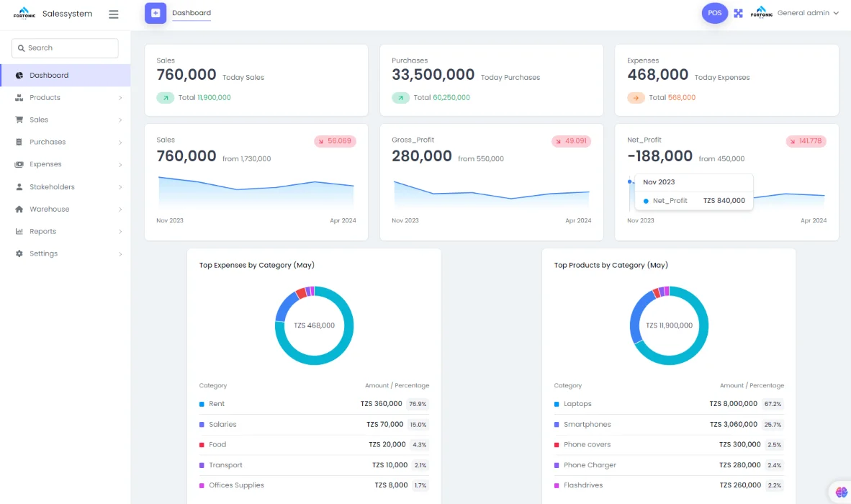Screen dimensions: 851x504
Task: Open the Dashboard breadcrumb tab
Action: tap(191, 12)
